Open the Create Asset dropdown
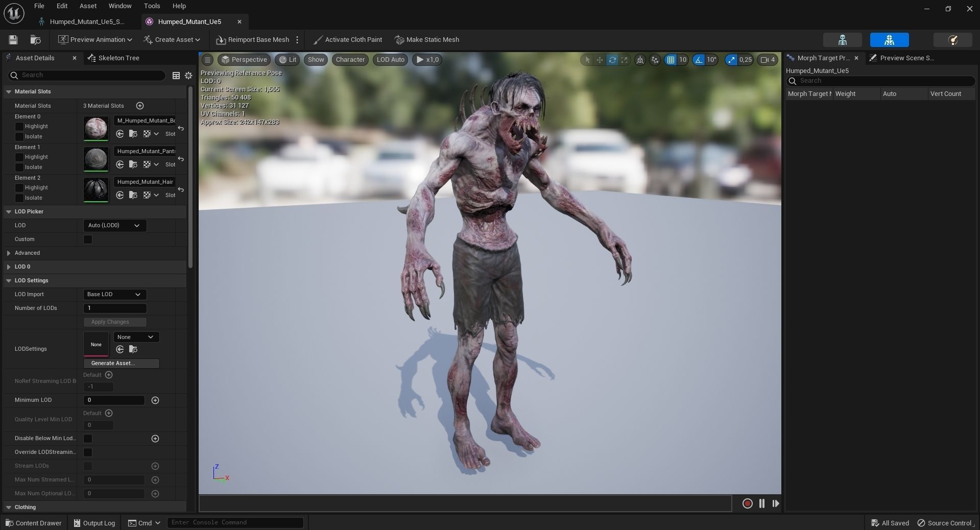 (x=172, y=40)
